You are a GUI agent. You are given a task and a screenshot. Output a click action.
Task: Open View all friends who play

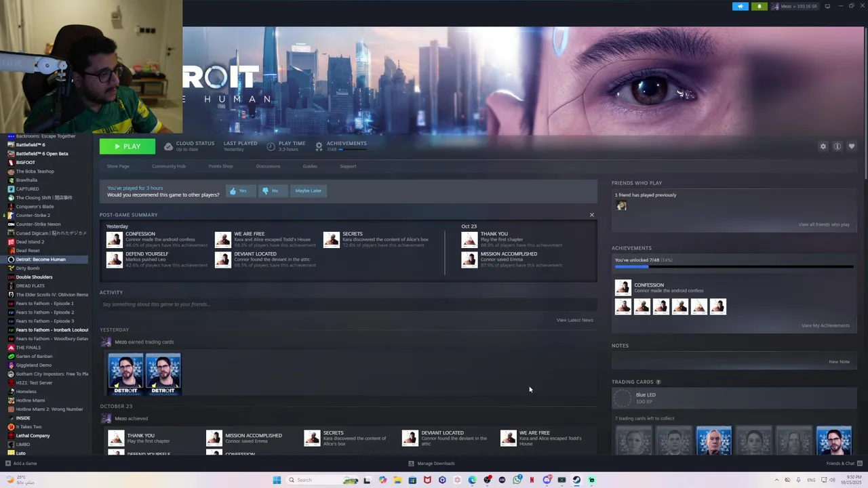coord(824,224)
